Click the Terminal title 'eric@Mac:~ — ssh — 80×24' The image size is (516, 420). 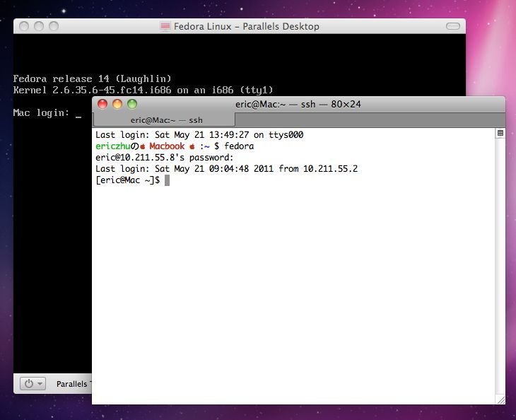[298, 105]
